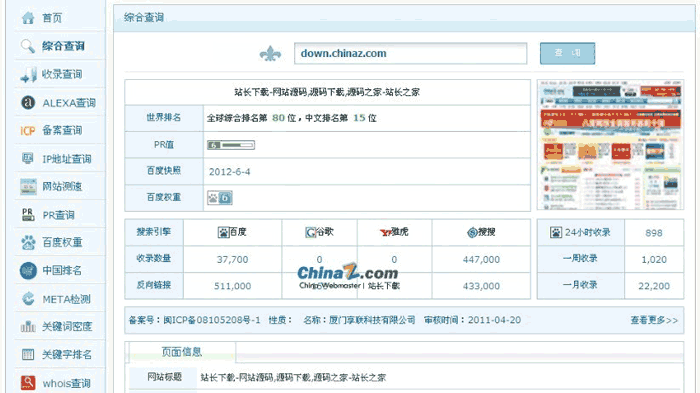Click the ALEXA查询 round icon

pos(28,103)
